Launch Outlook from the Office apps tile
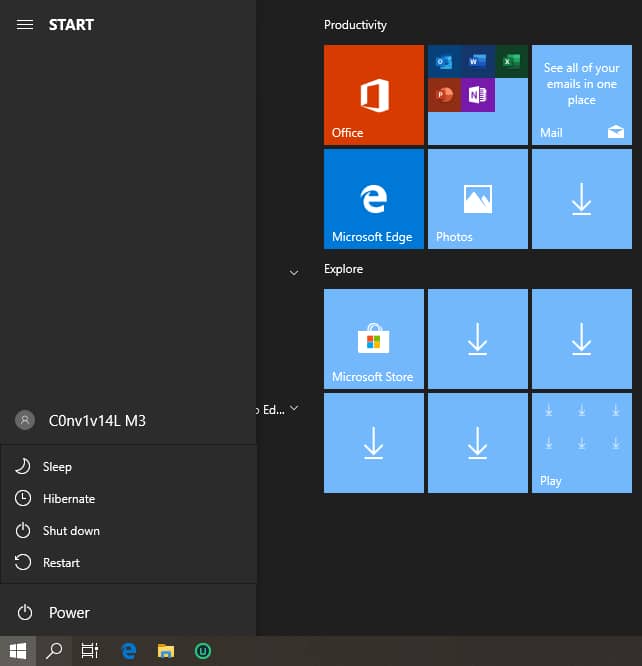 coord(444,62)
